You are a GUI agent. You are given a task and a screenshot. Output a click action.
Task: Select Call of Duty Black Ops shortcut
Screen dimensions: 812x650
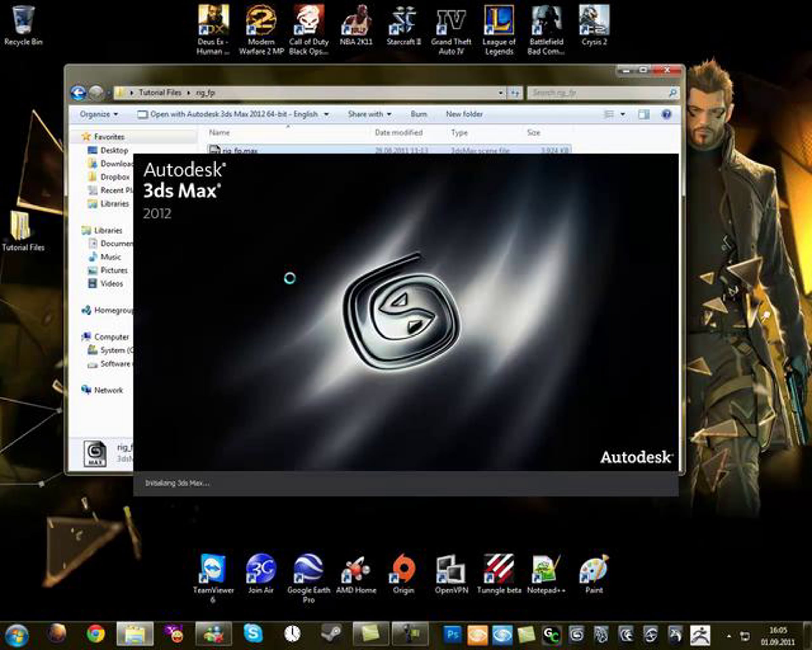[309, 30]
